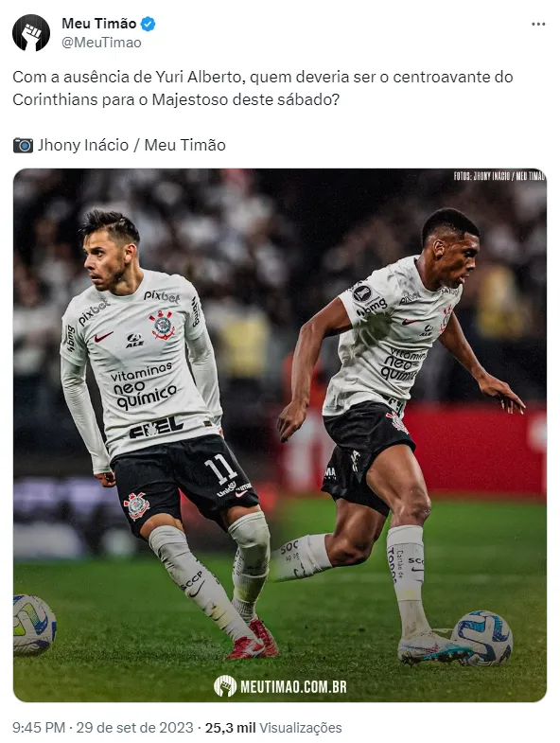560x743 pixels.
Task: Click the Jhony Inácio / Meu Timão credit line
Action: 131,145
